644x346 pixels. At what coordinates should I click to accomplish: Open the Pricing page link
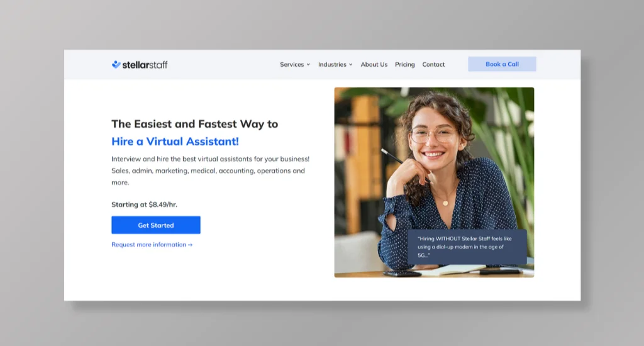405,65
